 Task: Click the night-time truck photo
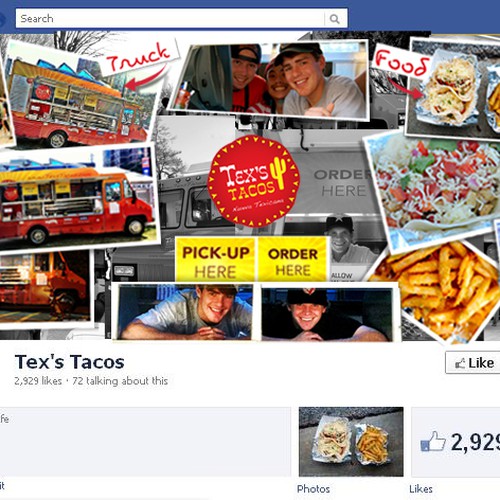(x=43, y=287)
